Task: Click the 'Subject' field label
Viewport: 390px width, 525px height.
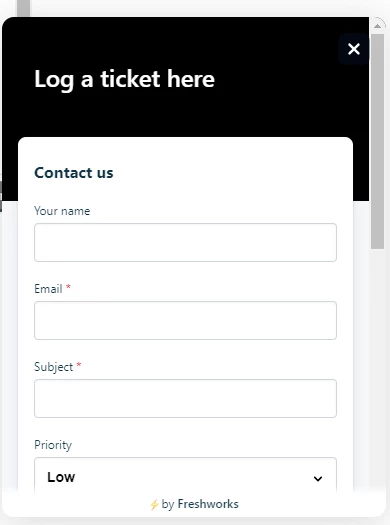Action: pos(54,367)
